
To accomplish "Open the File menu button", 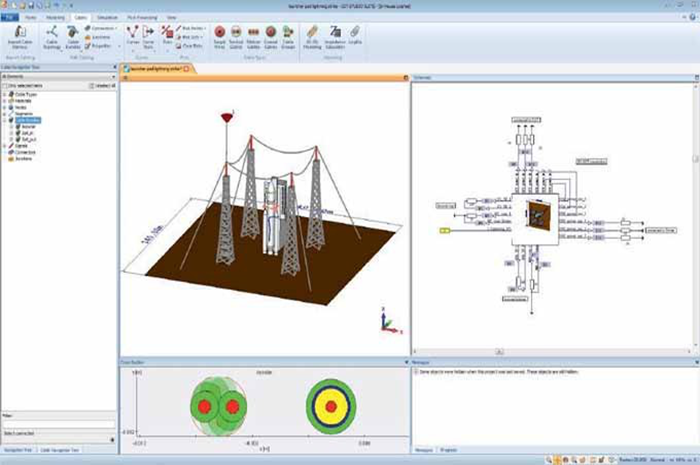I will click(x=9, y=17).
